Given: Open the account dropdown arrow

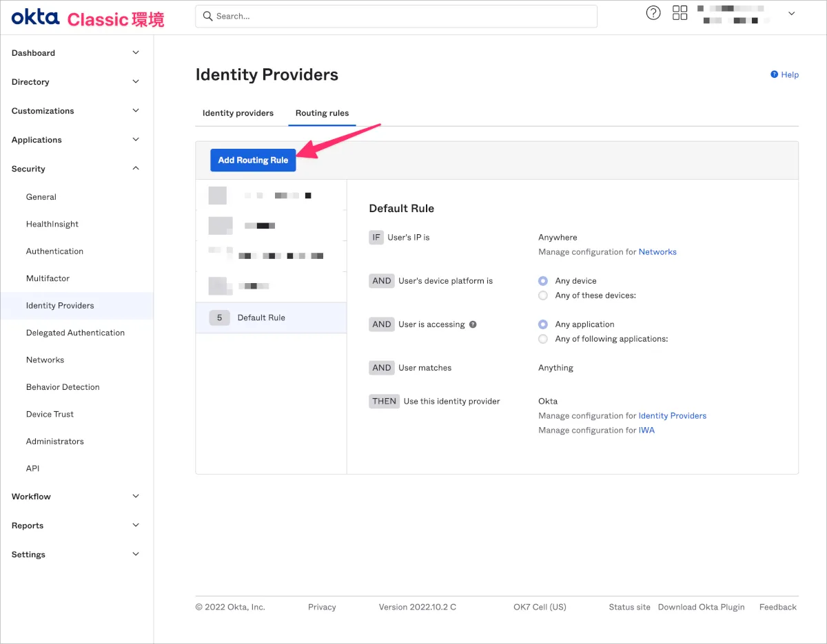Looking at the screenshot, I should pyautogui.click(x=792, y=13).
